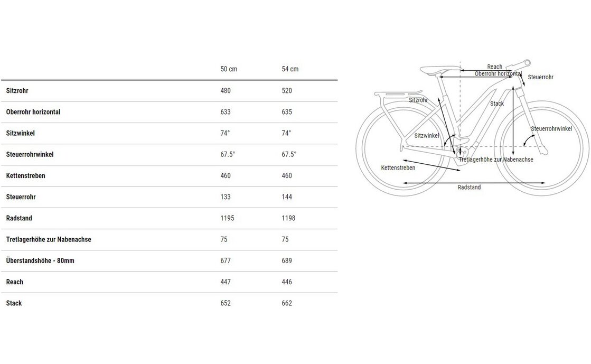Click the Steuerrohrwinkel label in the bike diagram
Image resolution: width=591 pixels, height=364 pixels.
tap(551, 129)
